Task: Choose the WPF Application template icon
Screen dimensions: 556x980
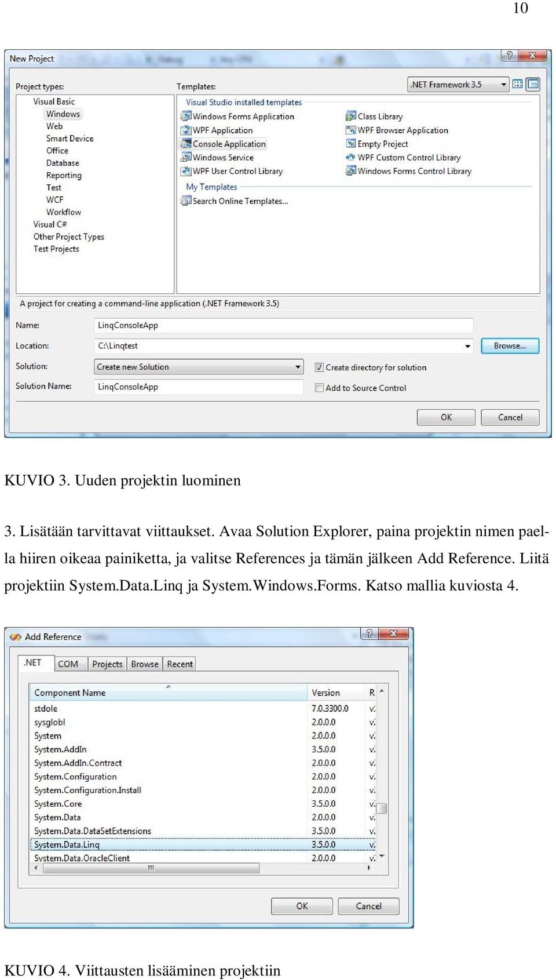Action: (x=186, y=130)
